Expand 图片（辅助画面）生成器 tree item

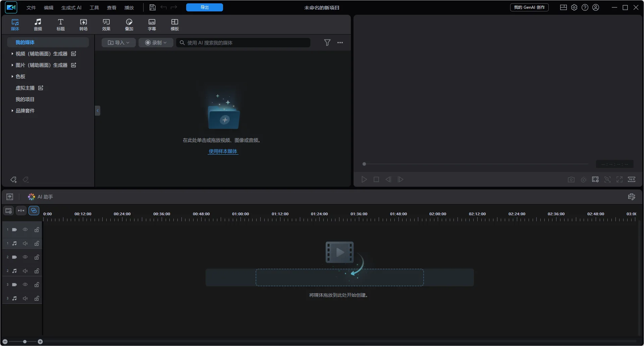point(12,65)
